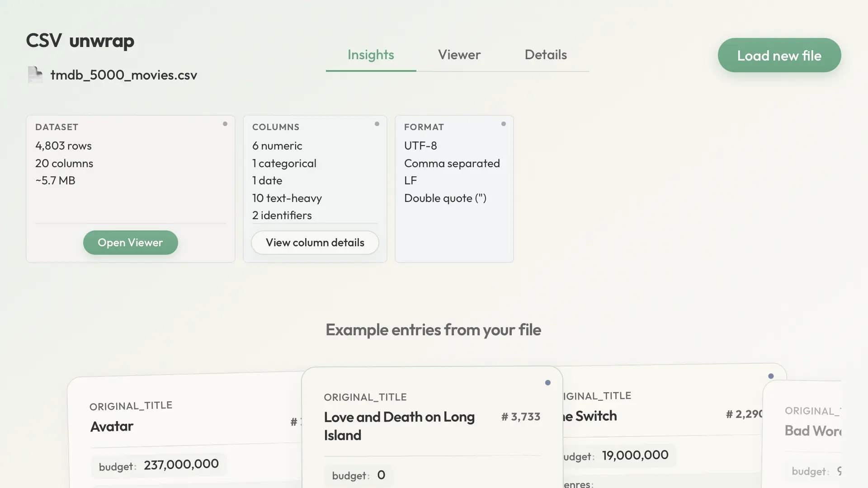868x488 pixels.
Task: Click the CSV unwrap logo title
Action: click(80, 41)
